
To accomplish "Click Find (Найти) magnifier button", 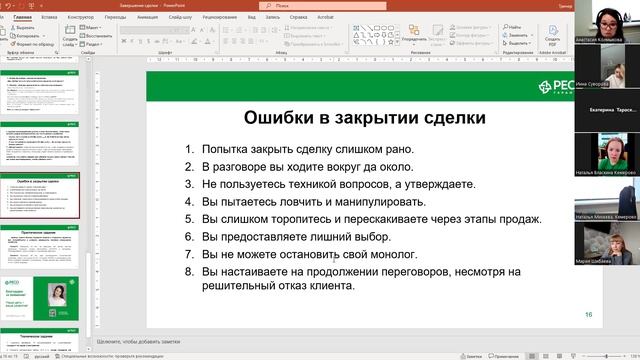I will tap(512, 27).
